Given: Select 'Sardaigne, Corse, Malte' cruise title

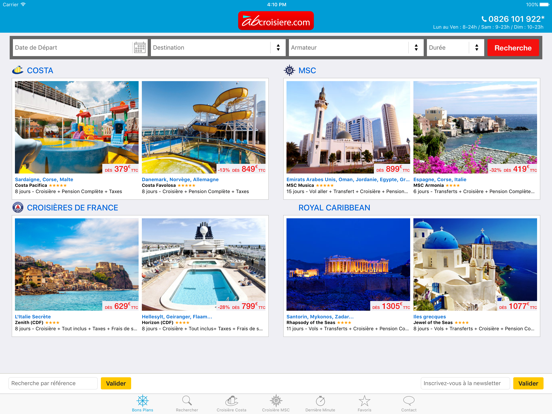Looking at the screenshot, I should pyautogui.click(x=44, y=180).
